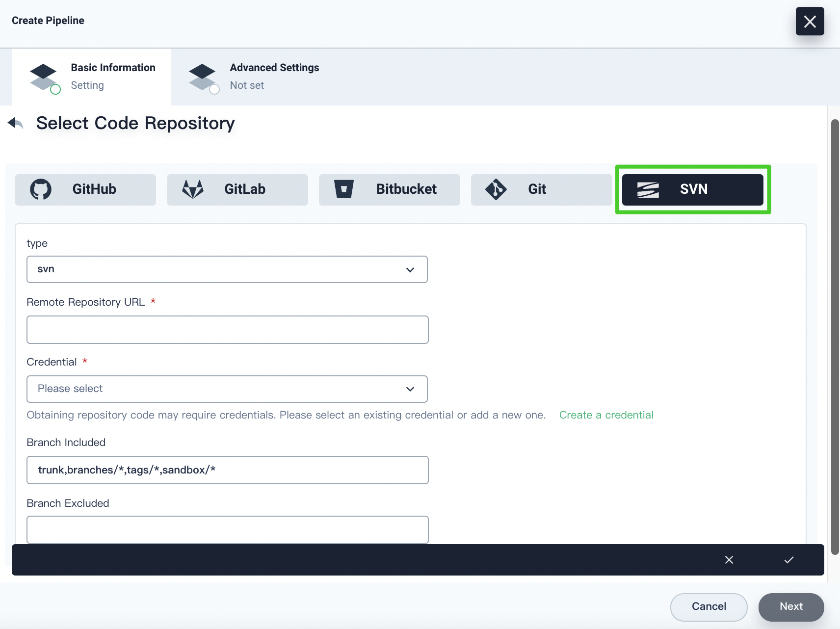Click the Bitbucket bucket icon
840x629 pixels.
click(x=344, y=189)
